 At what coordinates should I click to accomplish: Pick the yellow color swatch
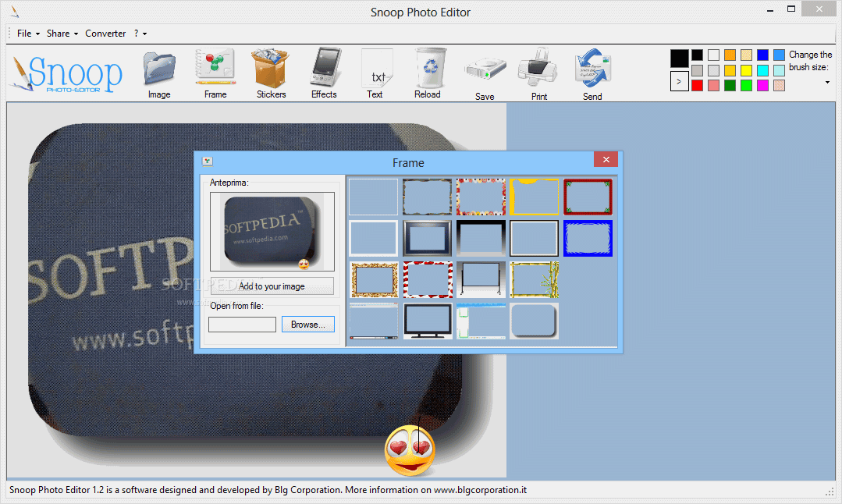pos(746,70)
